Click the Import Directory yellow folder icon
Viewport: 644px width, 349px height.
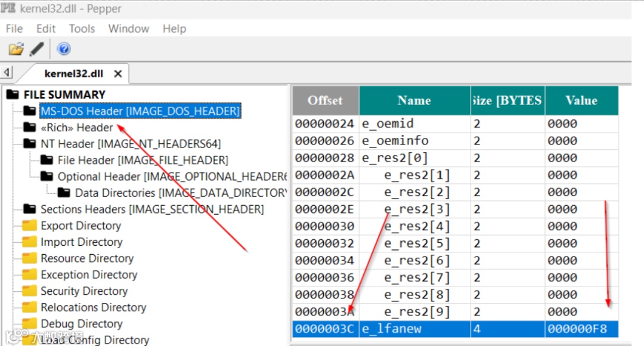tap(30, 242)
